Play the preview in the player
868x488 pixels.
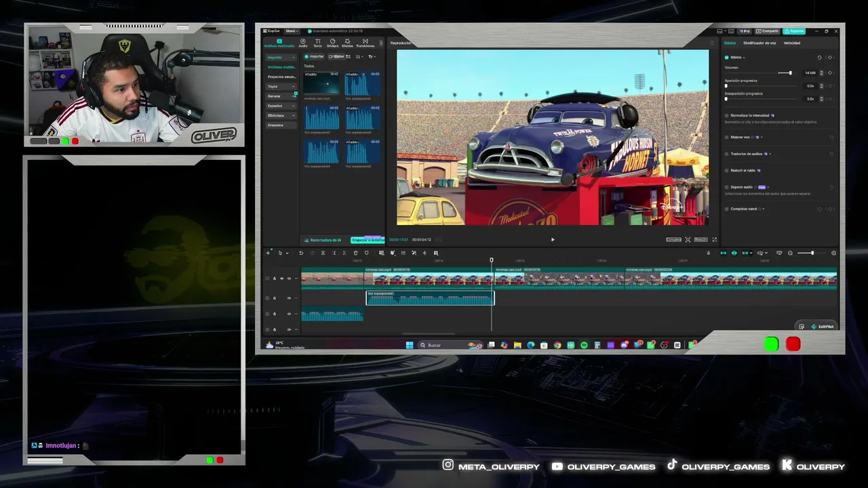[x=553, y=239]
